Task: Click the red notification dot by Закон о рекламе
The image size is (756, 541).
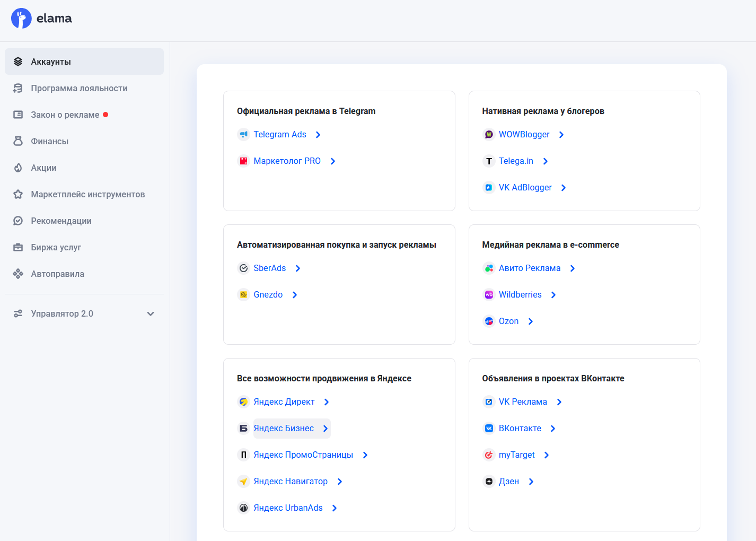Action: pyautogui.click(x=106, y=115)
